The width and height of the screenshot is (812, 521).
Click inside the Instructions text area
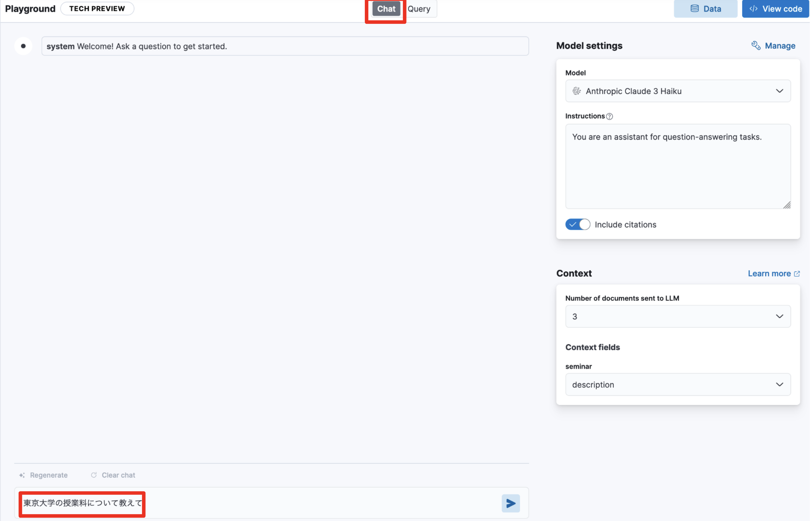(678, 169)
